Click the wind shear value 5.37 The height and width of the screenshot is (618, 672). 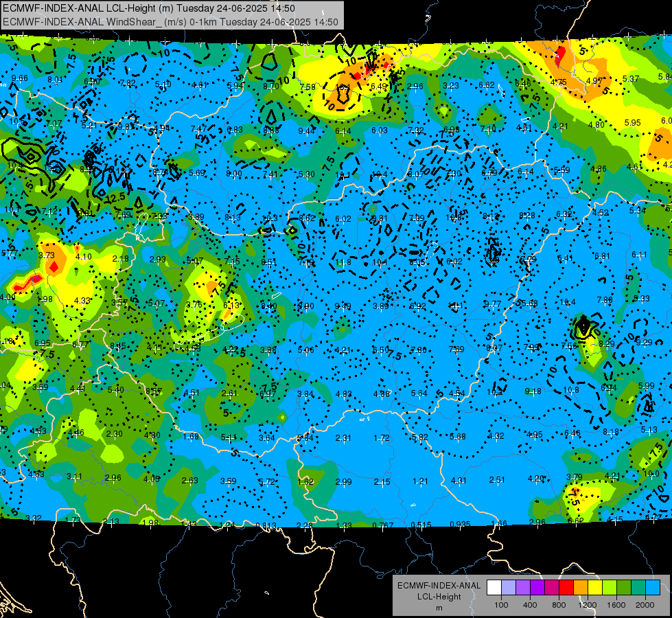[631, 78]
